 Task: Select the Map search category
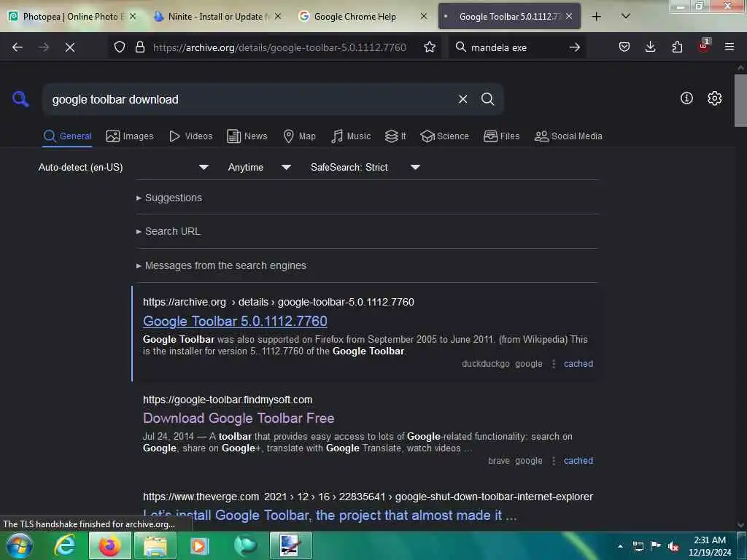point(299,136)
